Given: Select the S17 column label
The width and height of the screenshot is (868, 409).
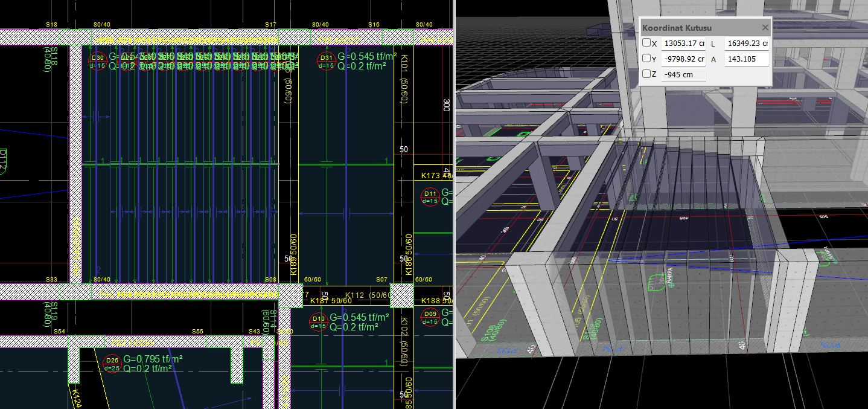Looking at the screenshot, I should [270, 24].
